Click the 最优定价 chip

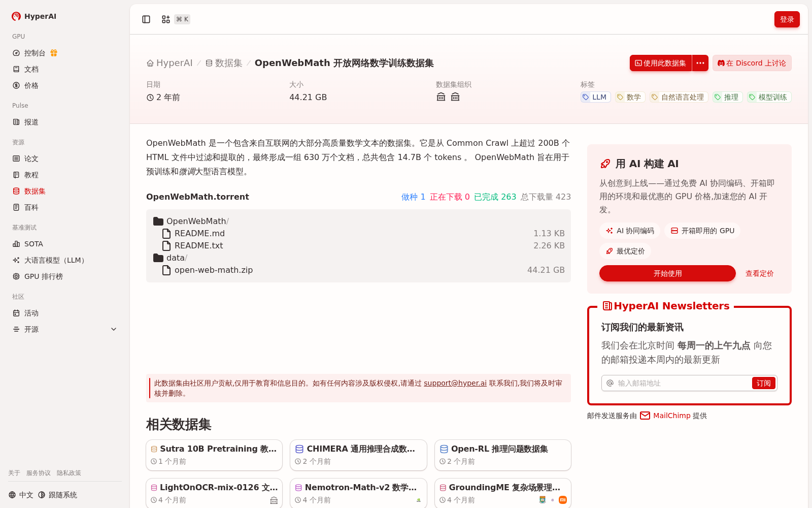click(x=625, y=251)
